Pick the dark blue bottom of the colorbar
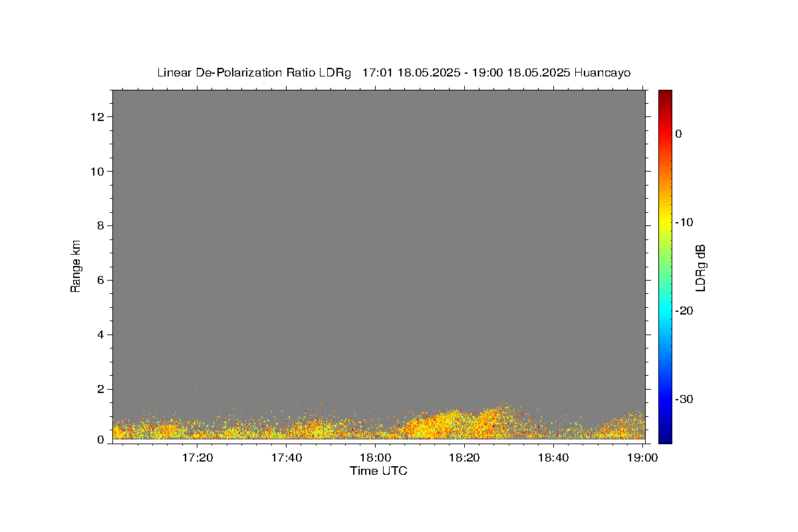The image size is (798, 532). point(665,438)
